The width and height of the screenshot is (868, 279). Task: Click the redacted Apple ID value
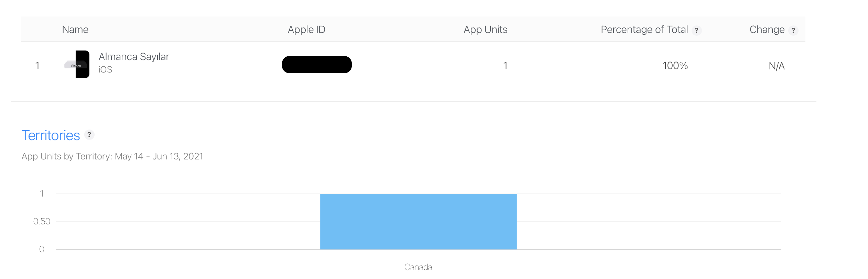coord(317,65)
